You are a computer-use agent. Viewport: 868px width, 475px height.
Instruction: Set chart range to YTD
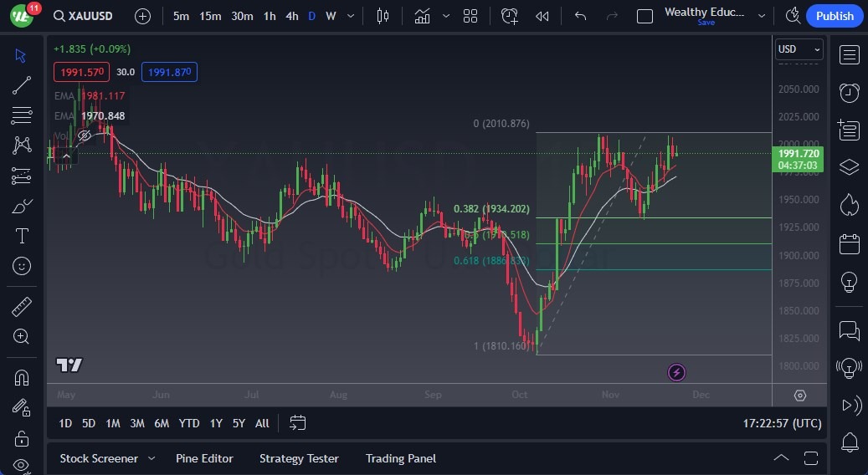[x=189, y=423]
